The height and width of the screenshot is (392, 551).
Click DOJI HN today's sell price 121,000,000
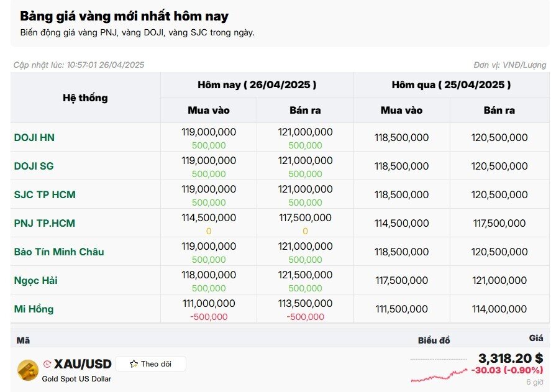[305, 132]
